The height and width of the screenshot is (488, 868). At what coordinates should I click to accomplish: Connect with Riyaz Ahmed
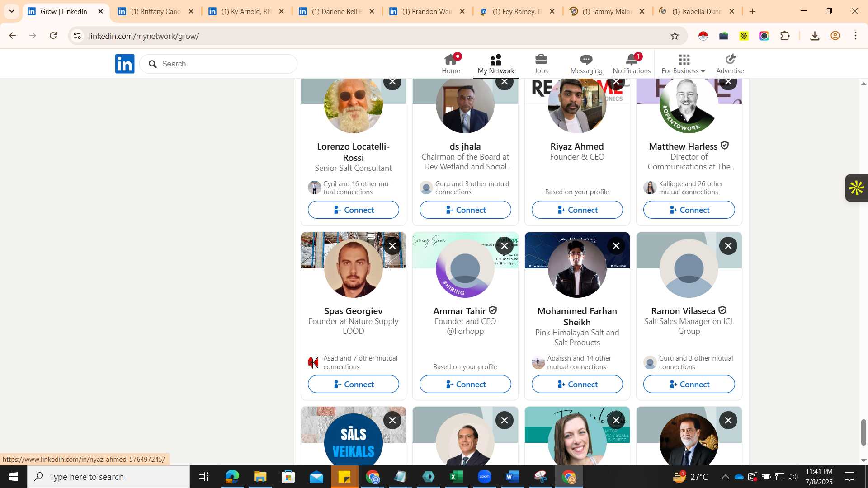click(577, 210)
